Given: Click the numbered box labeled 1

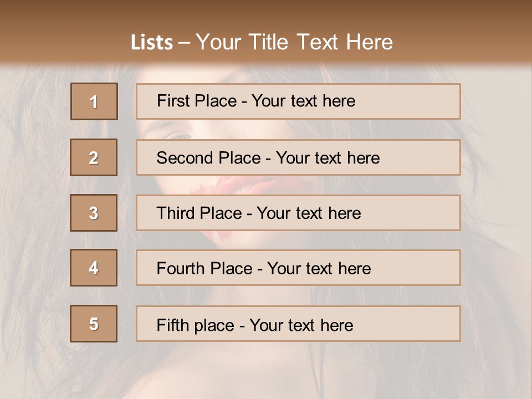Looking at the screenshot, I should click(94, 101).
